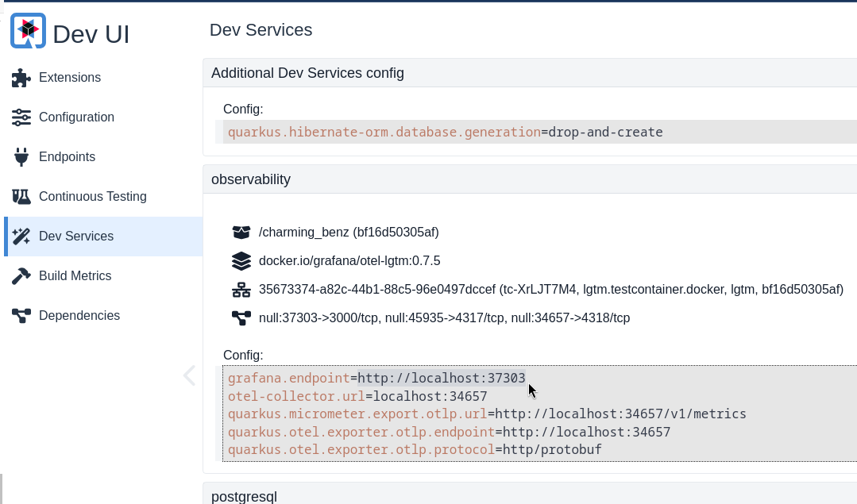Click the image layers icon beside grafana/otel-lgtm

pyautogui.click(x=241, y=260)
